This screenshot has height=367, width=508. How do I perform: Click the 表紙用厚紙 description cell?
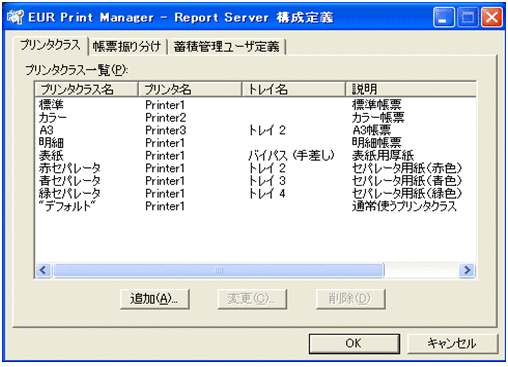pos(383,156)
